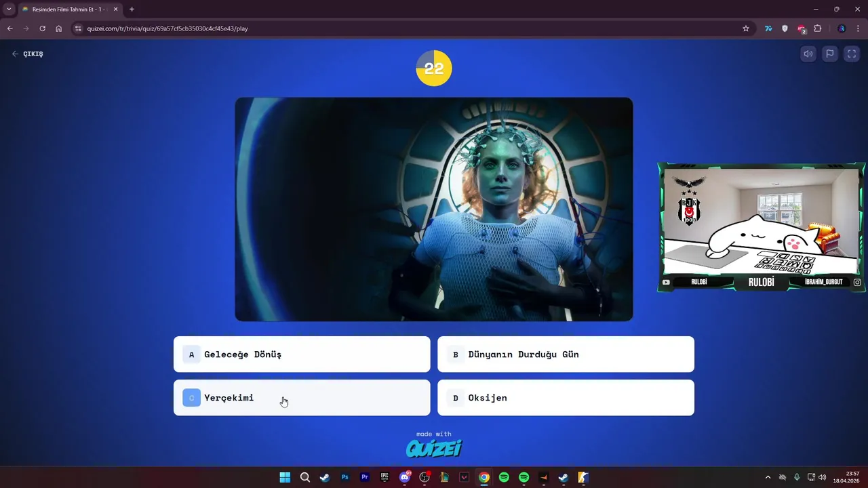Launch Premiere Pro from the taskbar
This screenshot has width=868, height=488.
365,477
